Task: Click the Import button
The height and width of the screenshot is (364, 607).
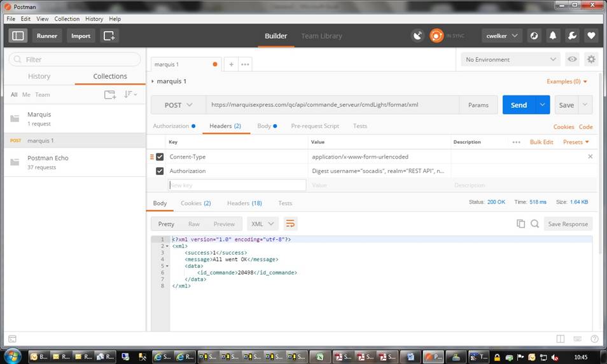Action: coord(81,36)
